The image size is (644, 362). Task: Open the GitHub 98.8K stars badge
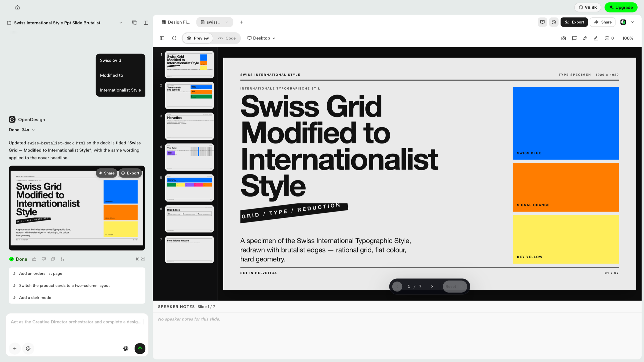(x=588, y=7)
